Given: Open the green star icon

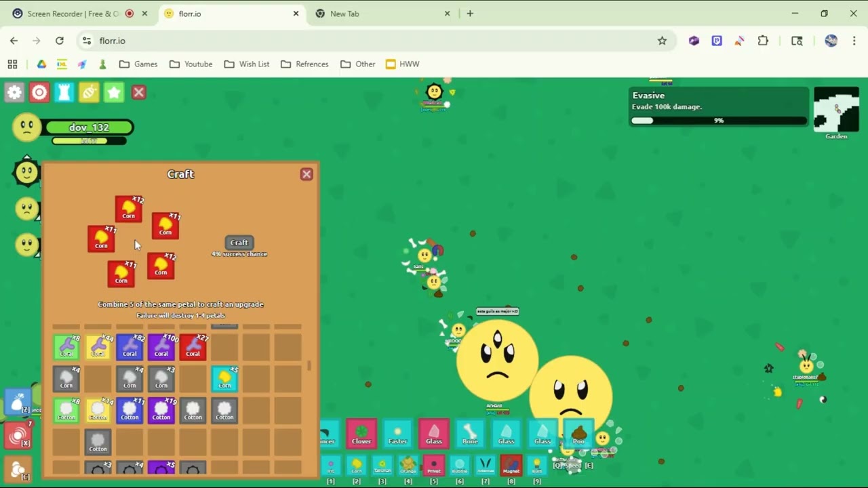Looking at the screenshot, I should pos(114,92).
